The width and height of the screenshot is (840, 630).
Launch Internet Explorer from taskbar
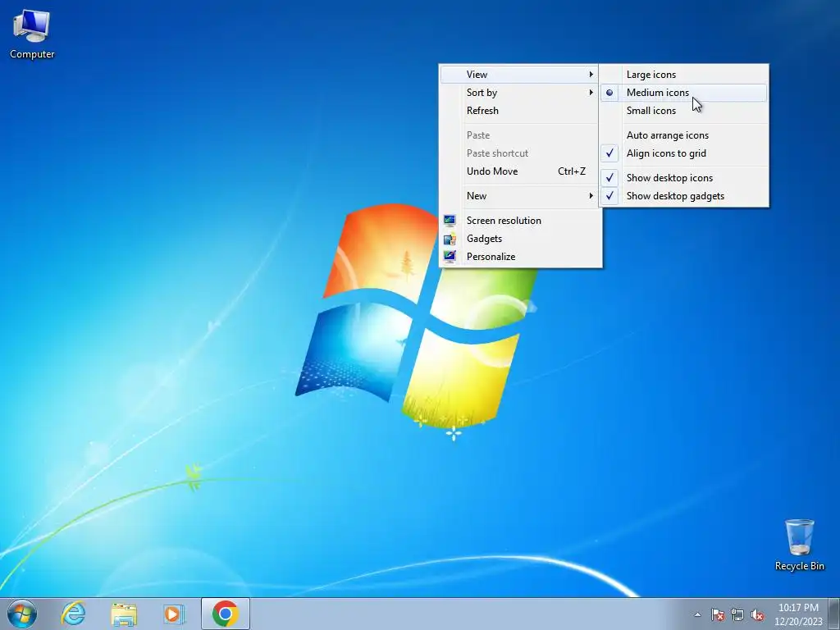[73, 614]
